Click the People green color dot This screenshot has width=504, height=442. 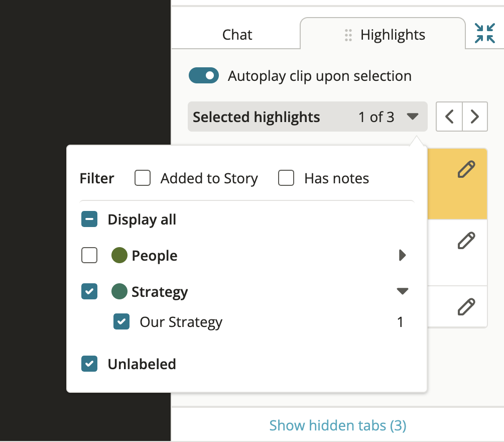coord(119,255)
